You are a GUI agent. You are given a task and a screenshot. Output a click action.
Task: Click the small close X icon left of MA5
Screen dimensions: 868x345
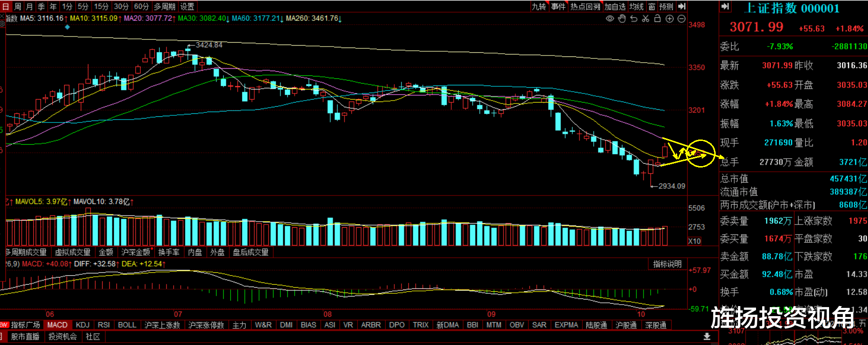pos(2,16)
